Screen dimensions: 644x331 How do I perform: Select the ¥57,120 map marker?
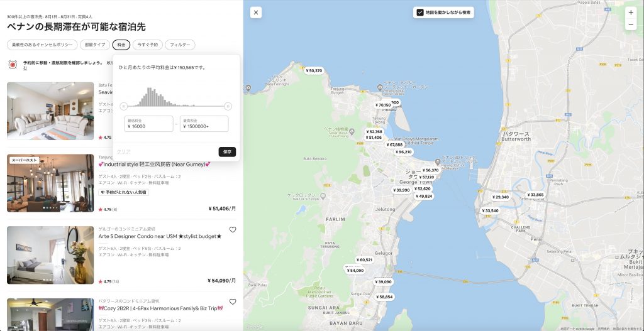pyautogui.click(x=427, y=177)
